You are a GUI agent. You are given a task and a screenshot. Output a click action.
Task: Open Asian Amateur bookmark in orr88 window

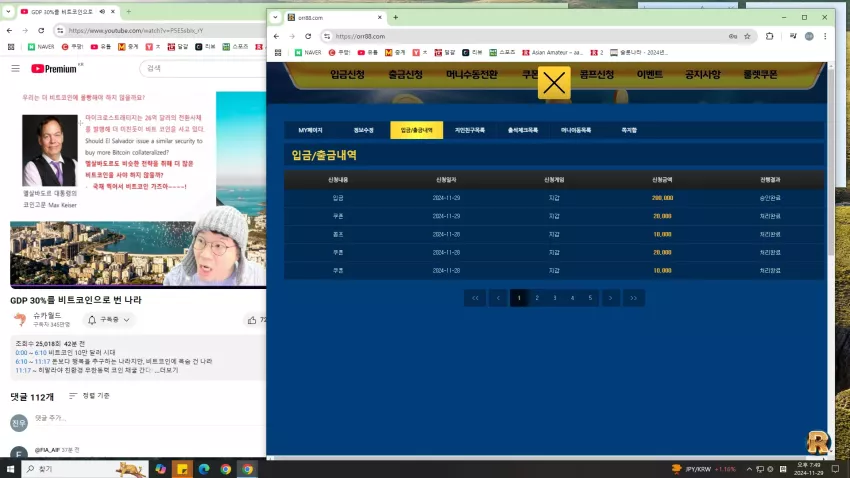point(552,53)
